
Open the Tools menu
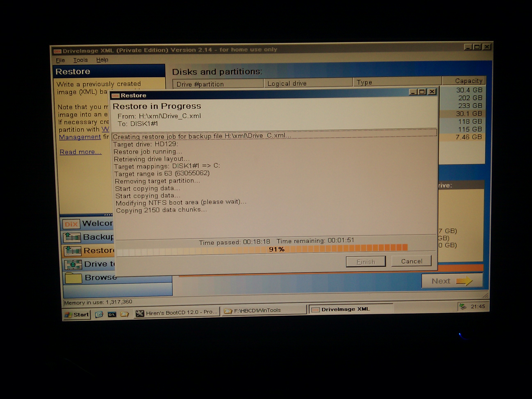coord(80,60)
